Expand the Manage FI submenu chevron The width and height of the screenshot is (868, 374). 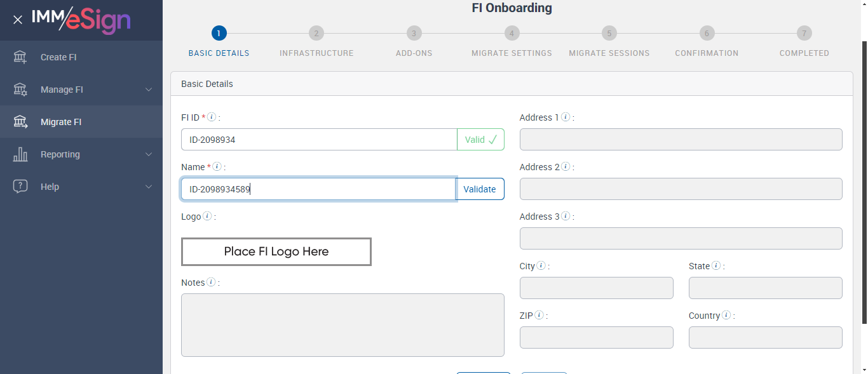pos(149,90)
